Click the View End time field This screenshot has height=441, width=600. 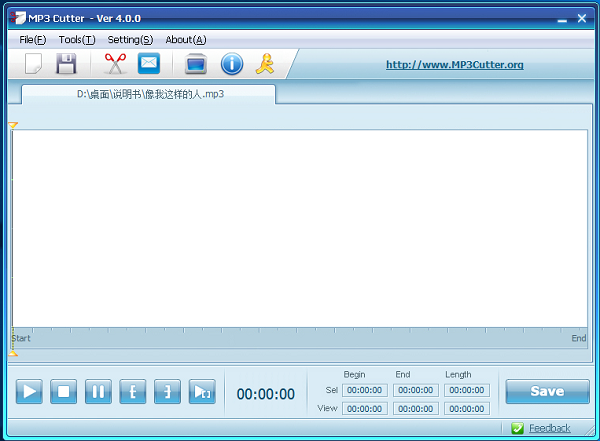pyautogui.click(x=416, y=408)
